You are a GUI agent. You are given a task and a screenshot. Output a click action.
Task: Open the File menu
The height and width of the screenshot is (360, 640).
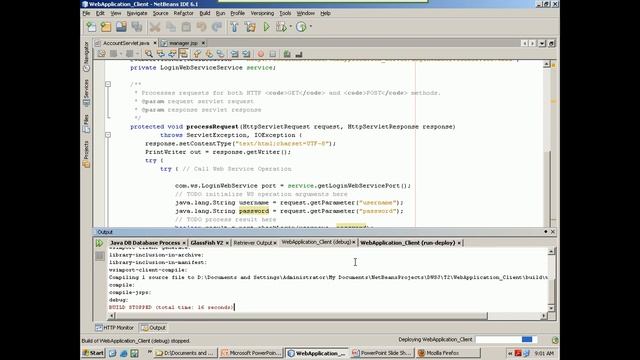pos(86,13)
